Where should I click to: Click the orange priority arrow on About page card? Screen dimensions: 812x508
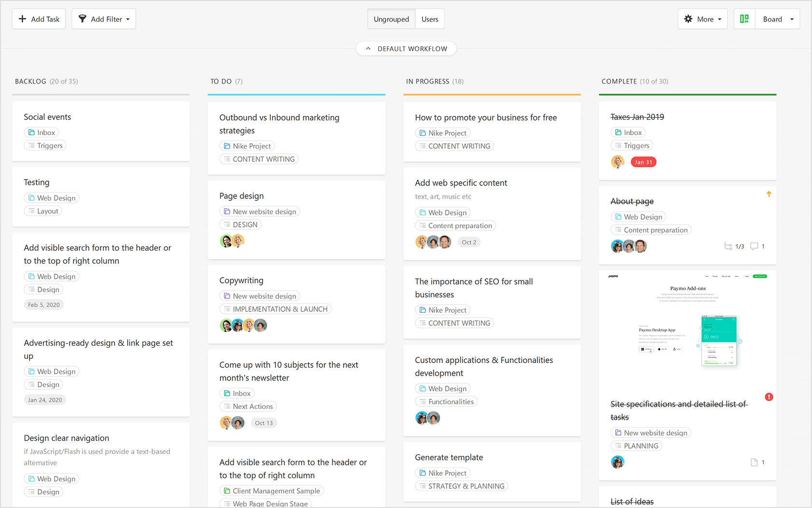(x=769, y=194)
